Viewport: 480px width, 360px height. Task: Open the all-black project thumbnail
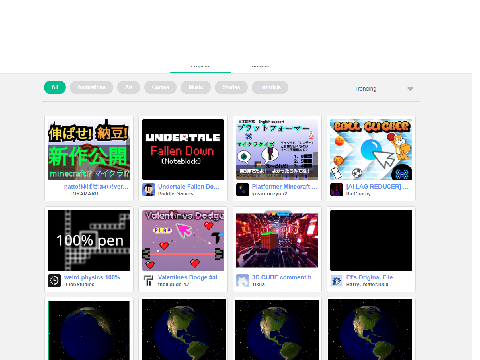point(371,240)
